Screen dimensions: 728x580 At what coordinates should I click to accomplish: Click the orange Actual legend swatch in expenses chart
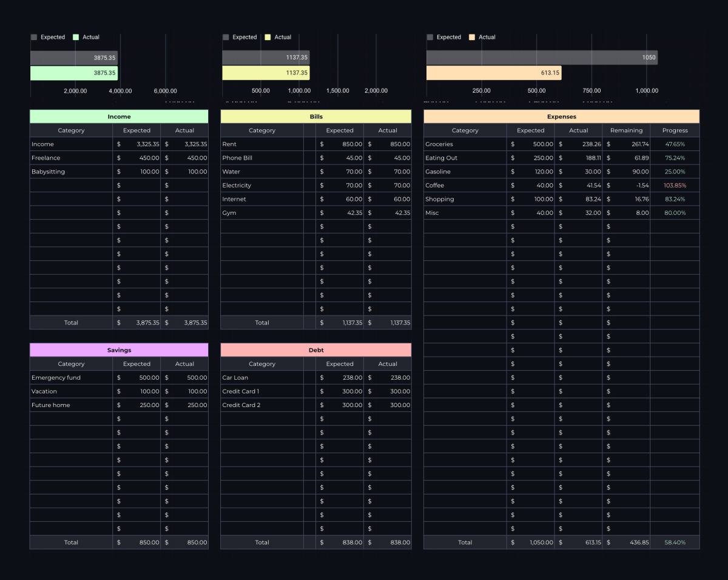(x=472, y=37)
